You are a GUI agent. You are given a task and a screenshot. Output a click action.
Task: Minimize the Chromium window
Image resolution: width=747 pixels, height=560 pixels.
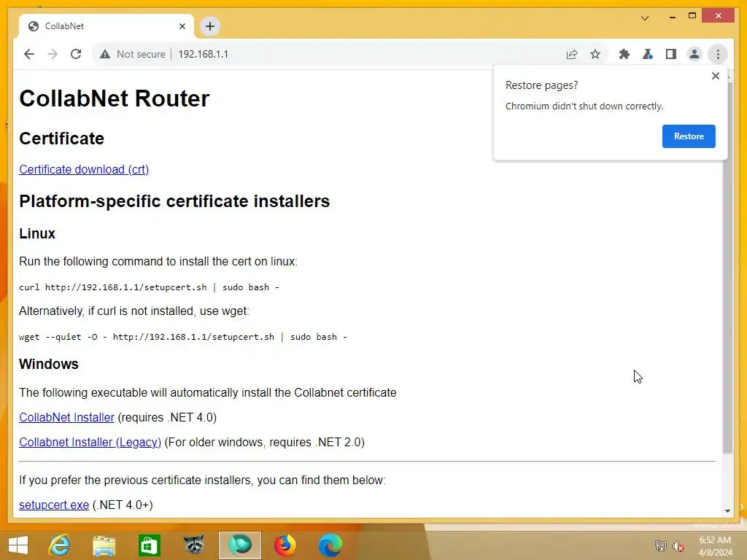pyautogui.click(x=672, y=17)
